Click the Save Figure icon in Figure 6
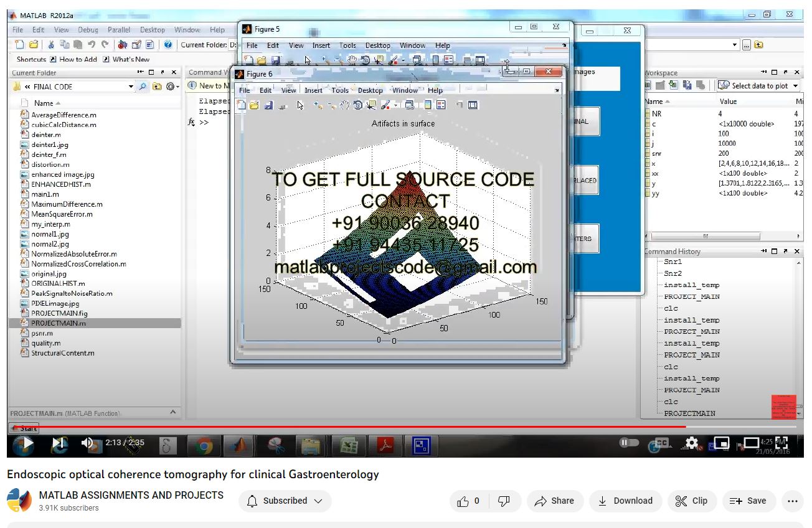 tap(268, 105)
